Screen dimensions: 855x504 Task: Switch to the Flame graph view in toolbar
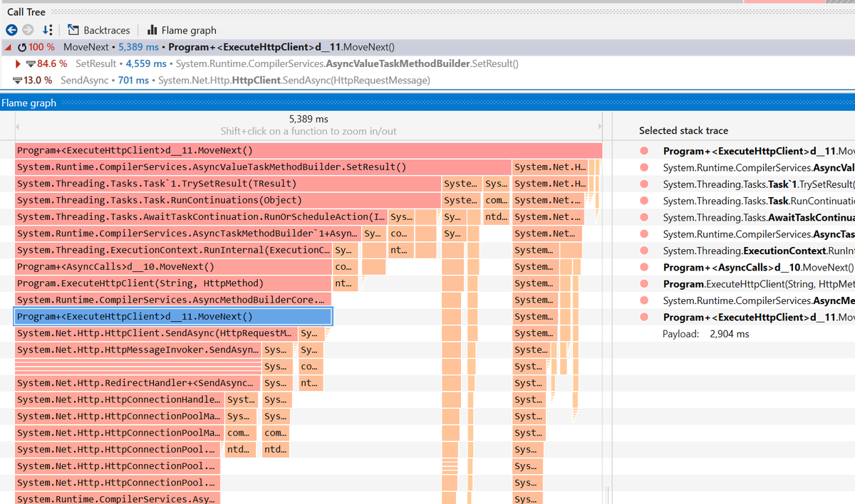pyautogui.click(x=181, y=30)
